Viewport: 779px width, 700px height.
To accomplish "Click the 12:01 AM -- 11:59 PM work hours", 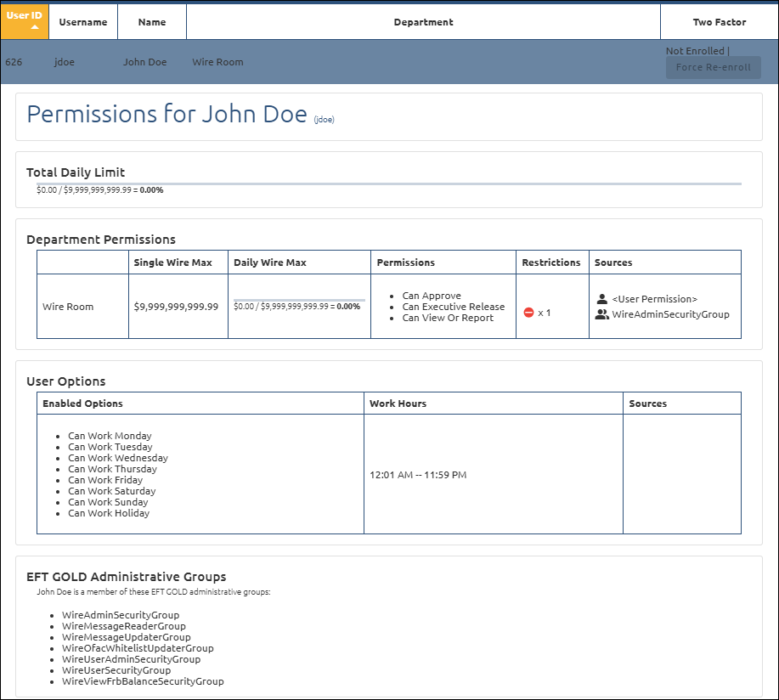I will pyautogui.click(x=418, y=475).
